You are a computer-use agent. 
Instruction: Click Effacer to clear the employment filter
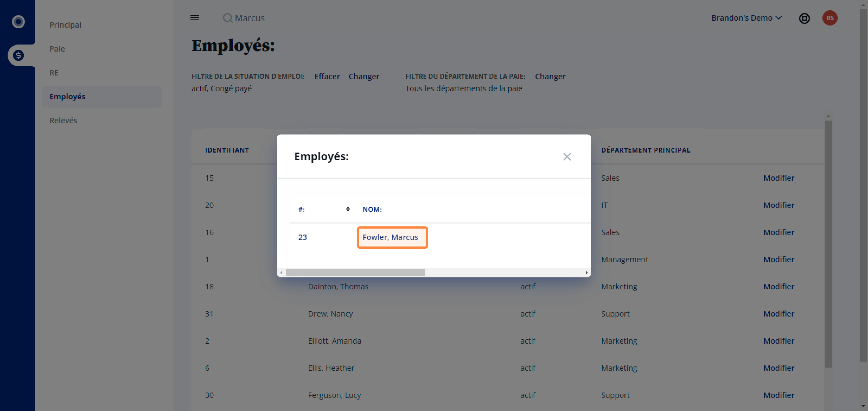coord(327,77)
